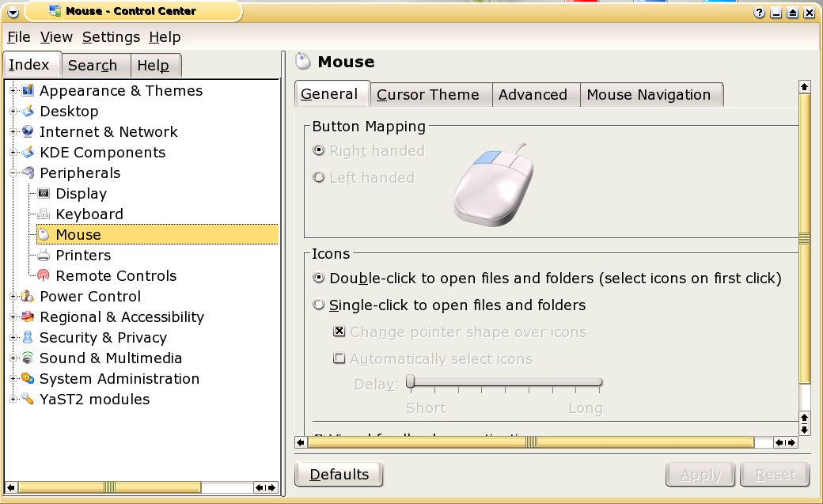The width and height of the screenshot is (823, 504).
Task: Expand System Administration tree node
Action: [13, 378]
